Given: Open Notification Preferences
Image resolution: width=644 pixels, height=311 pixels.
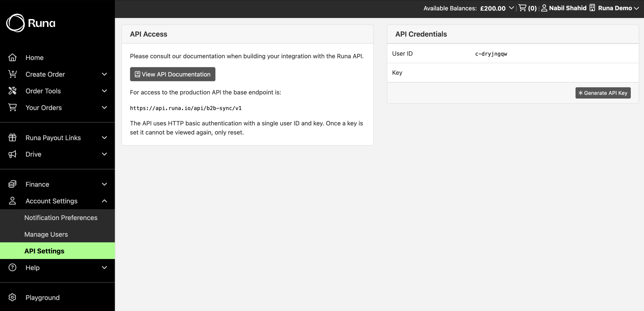Looking at the screenshot, I should click(61, 217).
